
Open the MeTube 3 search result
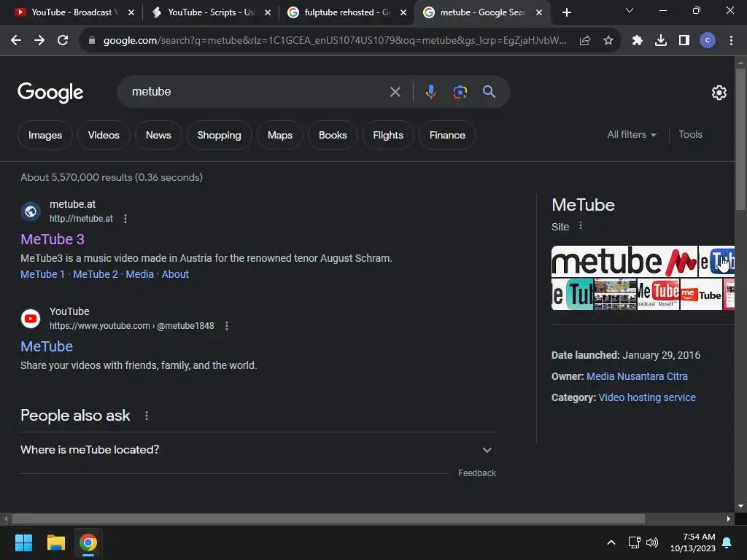tap(53, 239)
